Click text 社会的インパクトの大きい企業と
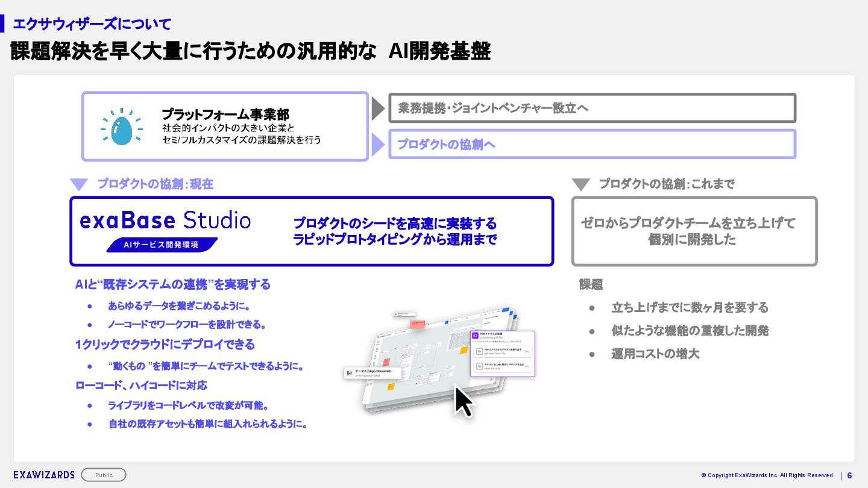The image size is (868, 488). click(x=228, y=128)
